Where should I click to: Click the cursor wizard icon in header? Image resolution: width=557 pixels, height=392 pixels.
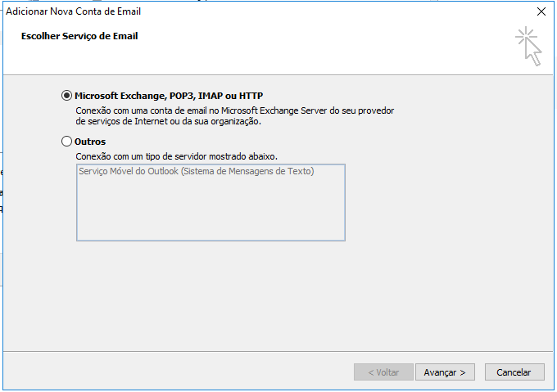pos(528,47)
